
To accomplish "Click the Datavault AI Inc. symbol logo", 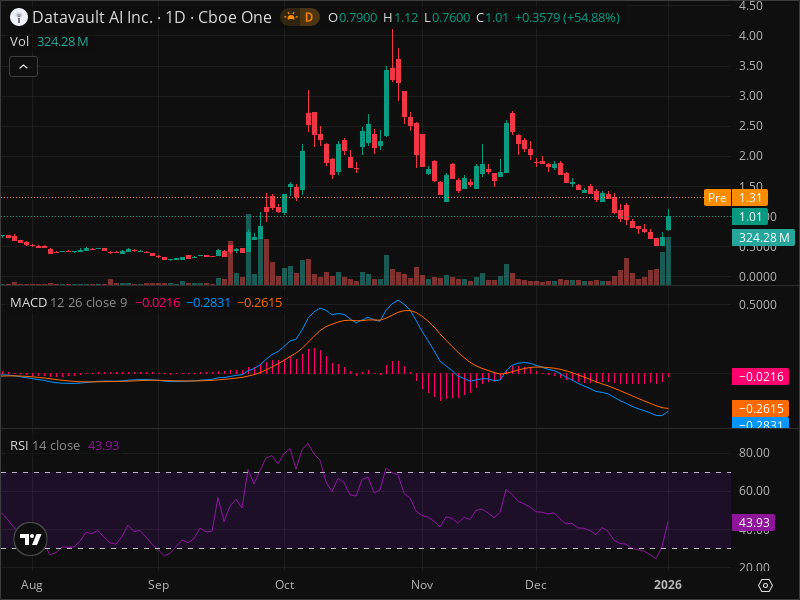I will point(19,18).
